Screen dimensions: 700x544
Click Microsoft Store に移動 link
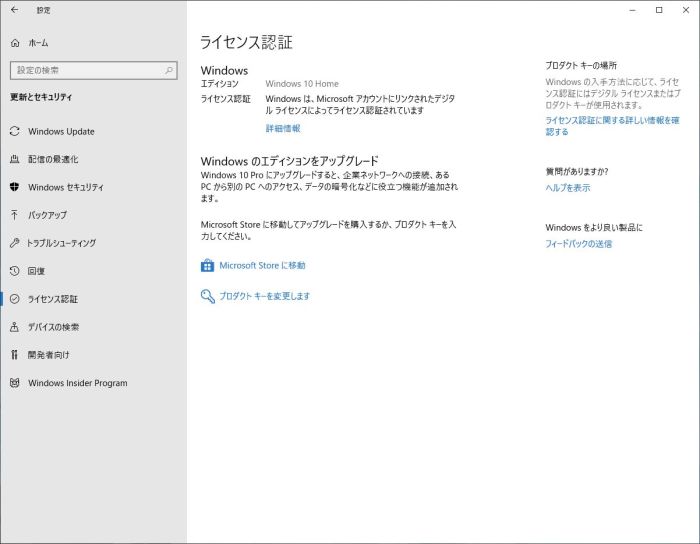[x=262, y=266]
